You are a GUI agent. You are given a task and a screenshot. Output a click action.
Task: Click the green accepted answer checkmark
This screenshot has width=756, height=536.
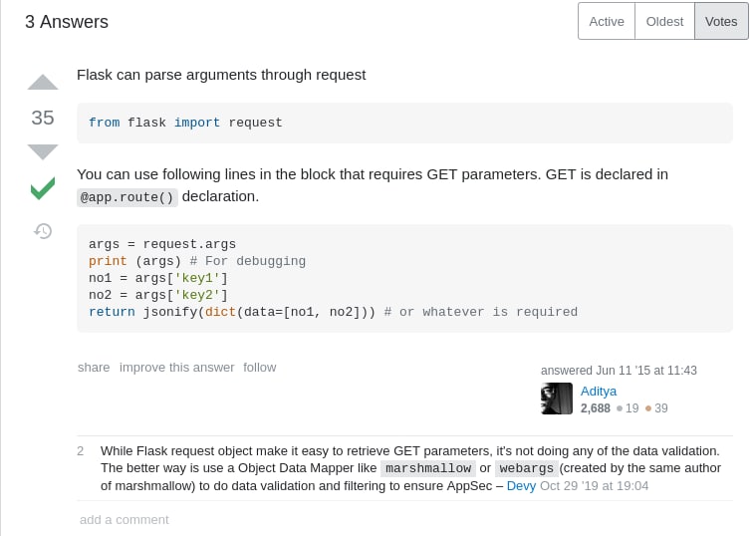point(43,188)
